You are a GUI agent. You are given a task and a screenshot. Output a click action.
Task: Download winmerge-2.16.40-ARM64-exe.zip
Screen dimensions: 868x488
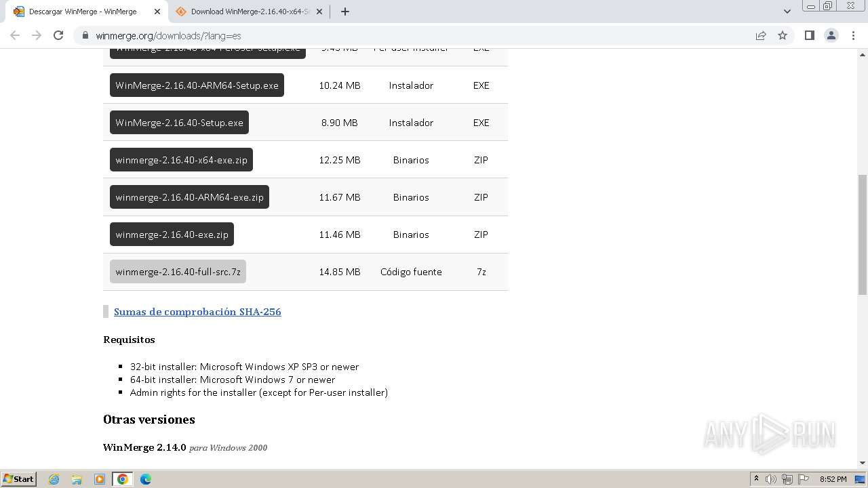[x=189, y=197]
